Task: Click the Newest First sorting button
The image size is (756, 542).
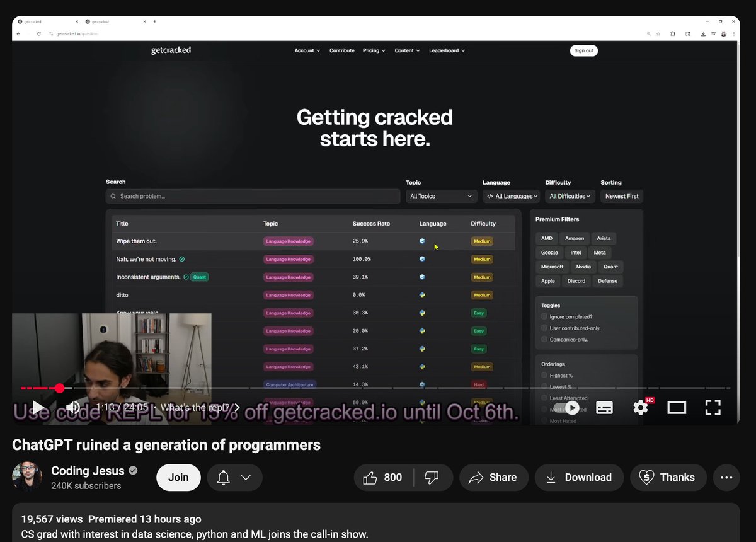Action: tap(622, 196)
